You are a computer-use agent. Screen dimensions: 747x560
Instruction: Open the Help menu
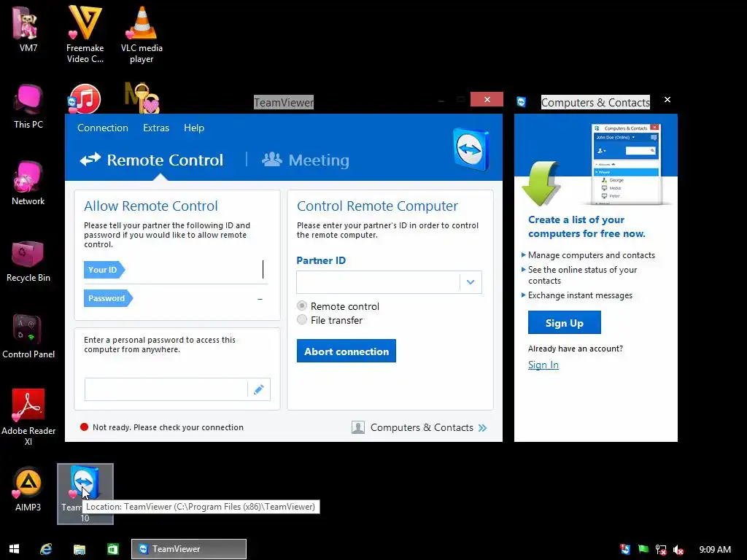click(194, 128)
